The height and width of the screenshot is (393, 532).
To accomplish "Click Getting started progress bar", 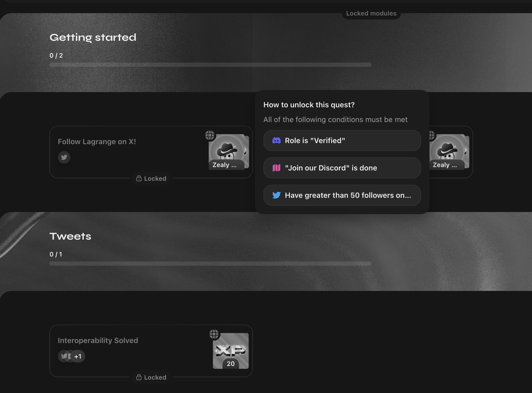I will (210, 65).
